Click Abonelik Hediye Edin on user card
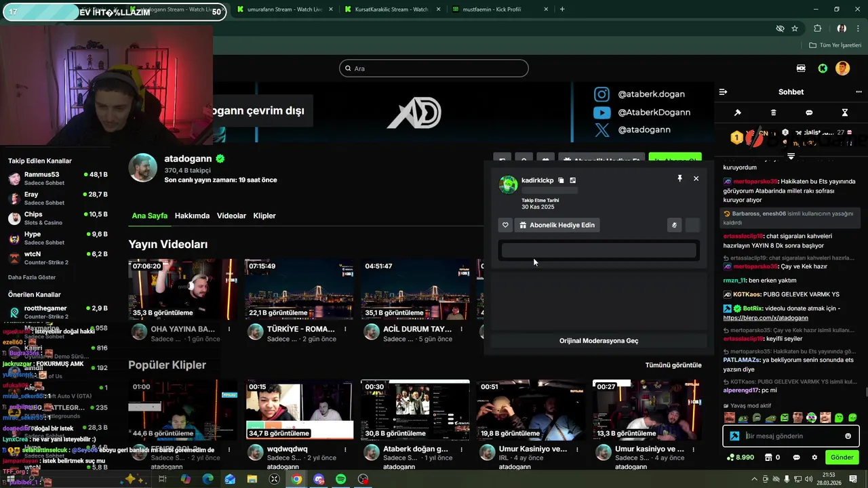 click(x=557, y=225)
